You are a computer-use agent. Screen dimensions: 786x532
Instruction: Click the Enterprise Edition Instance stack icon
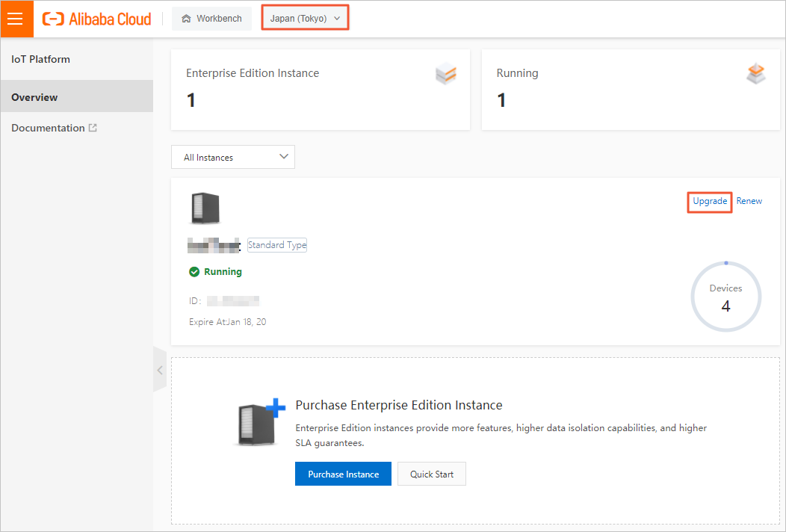coord(445,74)
